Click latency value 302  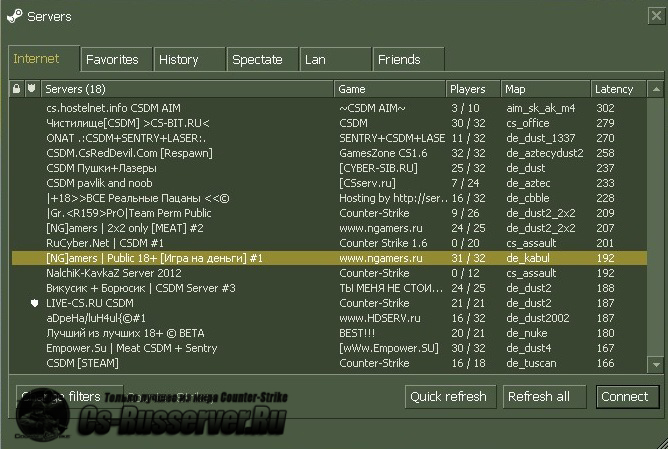coord(605,108)
